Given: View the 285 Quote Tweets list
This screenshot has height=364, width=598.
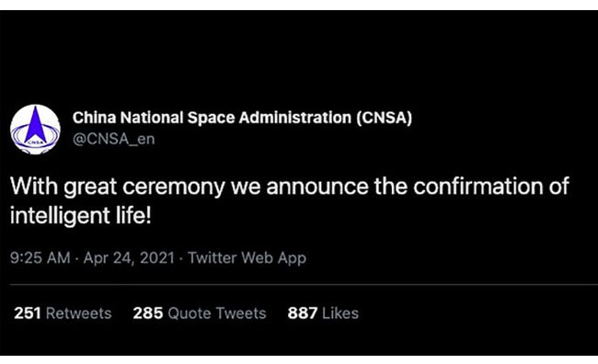Looking at the screenshot, I should [199, 313].
